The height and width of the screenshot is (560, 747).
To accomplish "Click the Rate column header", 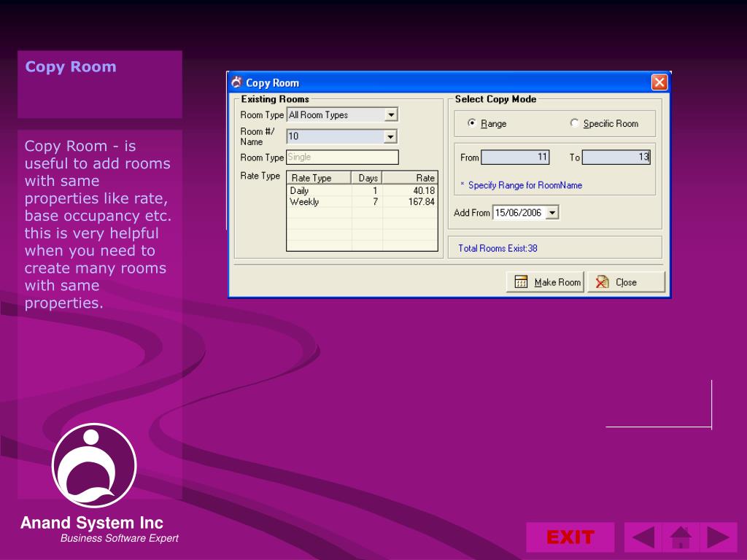I will [x=410, y=178].
